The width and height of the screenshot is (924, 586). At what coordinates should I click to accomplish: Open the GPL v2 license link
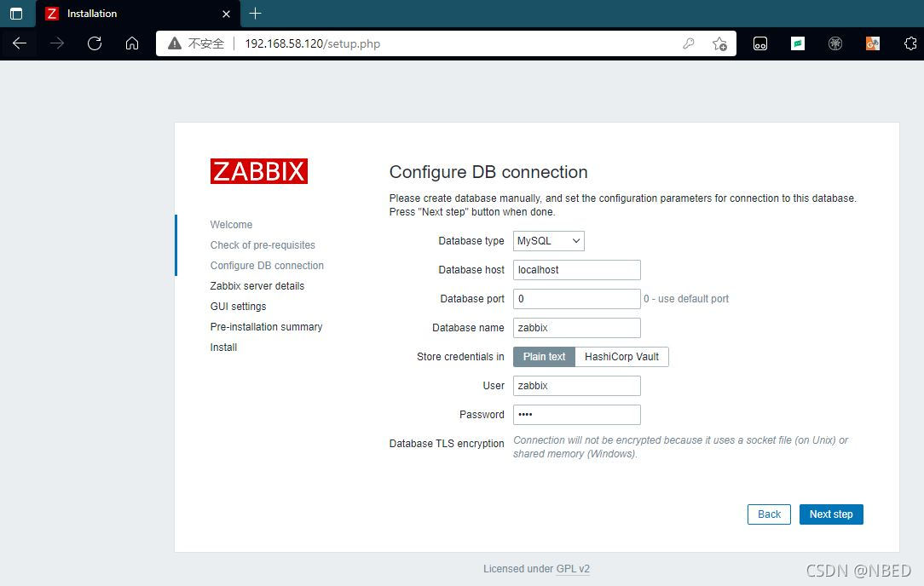pos(573,568)
